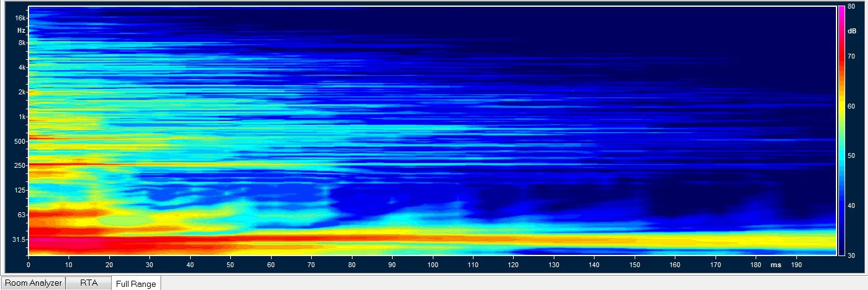
Task: Click the 40 dB label on color scale
Action: [851, 205]
